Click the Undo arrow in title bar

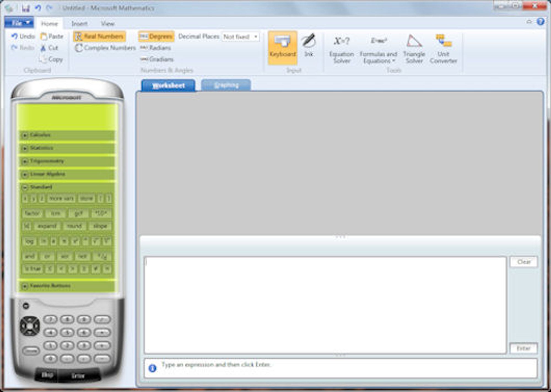[x=38, y=8]
